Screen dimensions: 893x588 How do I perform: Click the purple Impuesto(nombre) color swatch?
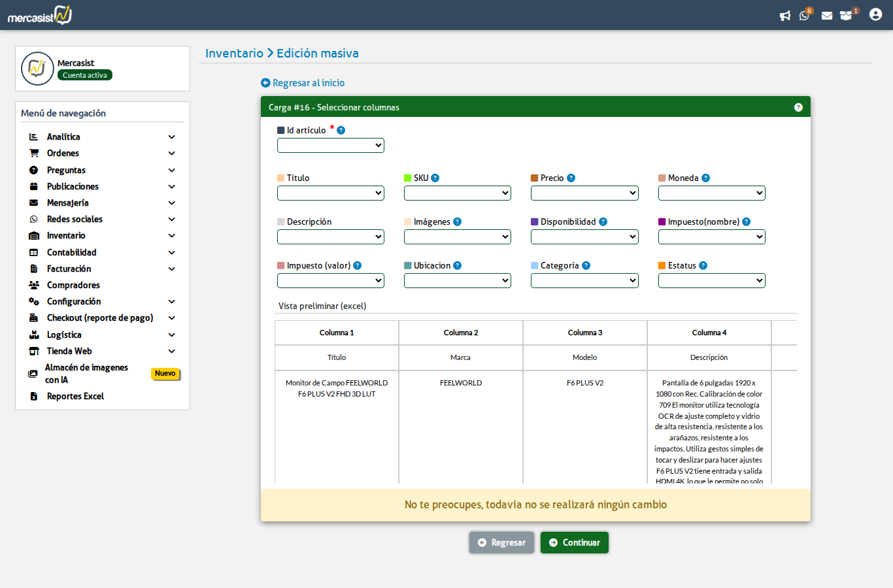point(662,221)
